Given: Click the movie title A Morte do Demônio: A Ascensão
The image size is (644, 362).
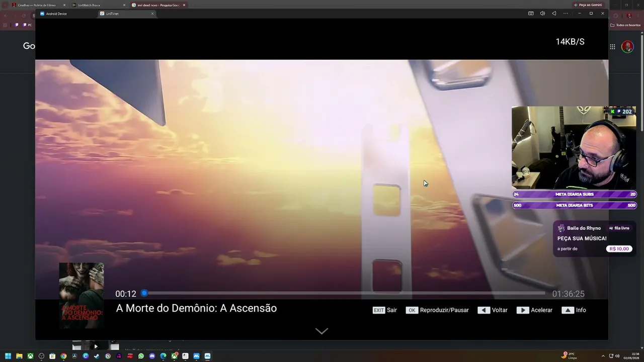Looking at the screenshot, I should coord(196,308).
